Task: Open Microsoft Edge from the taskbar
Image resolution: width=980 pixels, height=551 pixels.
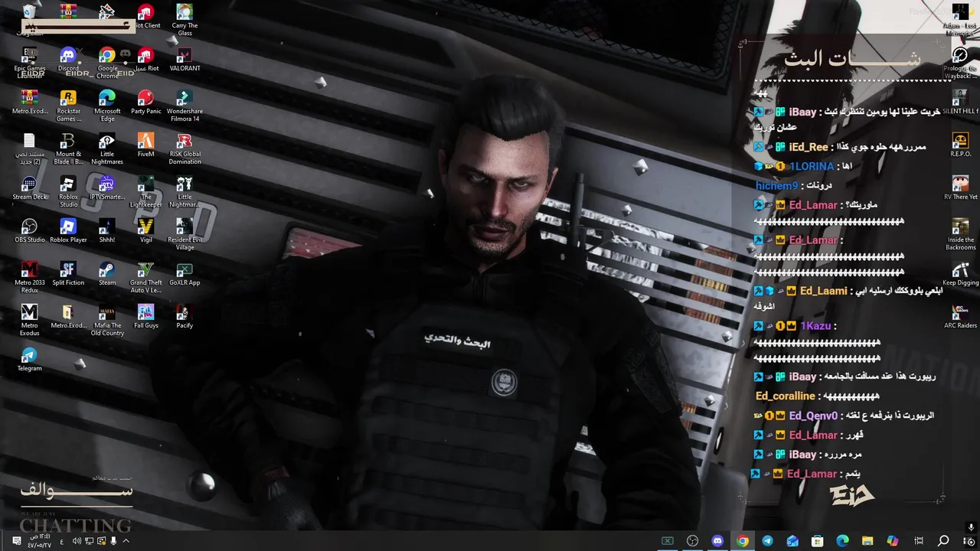Action: pyautogui.click(x=842, y=541)
